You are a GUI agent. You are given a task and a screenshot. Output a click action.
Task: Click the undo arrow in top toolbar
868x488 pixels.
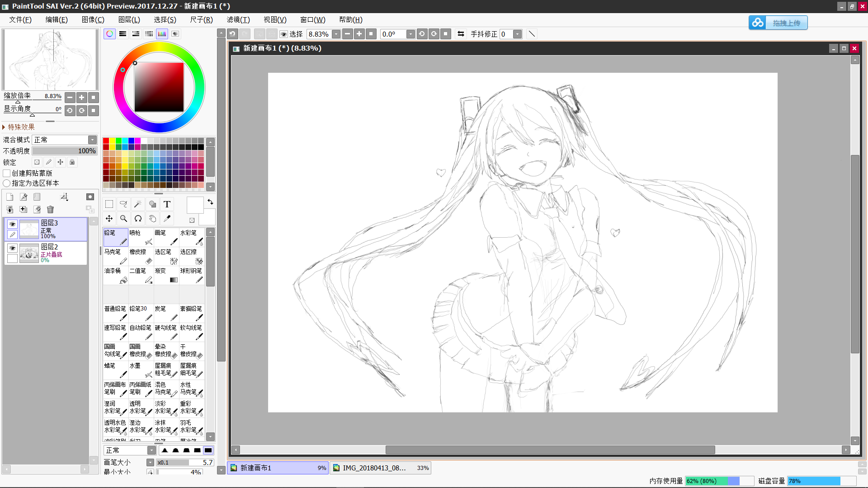pos(232,34)
